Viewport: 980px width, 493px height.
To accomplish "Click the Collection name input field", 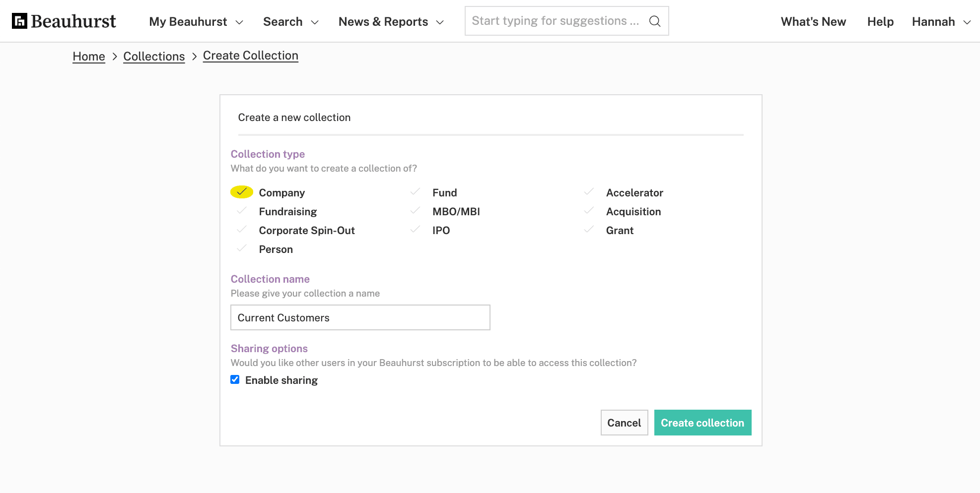I will pos(360,317).
